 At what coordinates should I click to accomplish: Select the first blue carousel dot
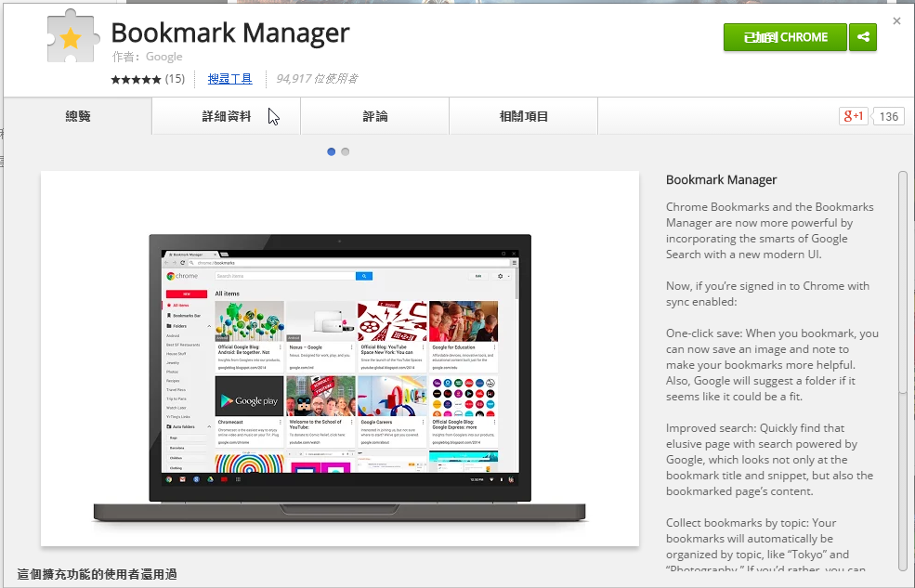click(x=332, y=151)
